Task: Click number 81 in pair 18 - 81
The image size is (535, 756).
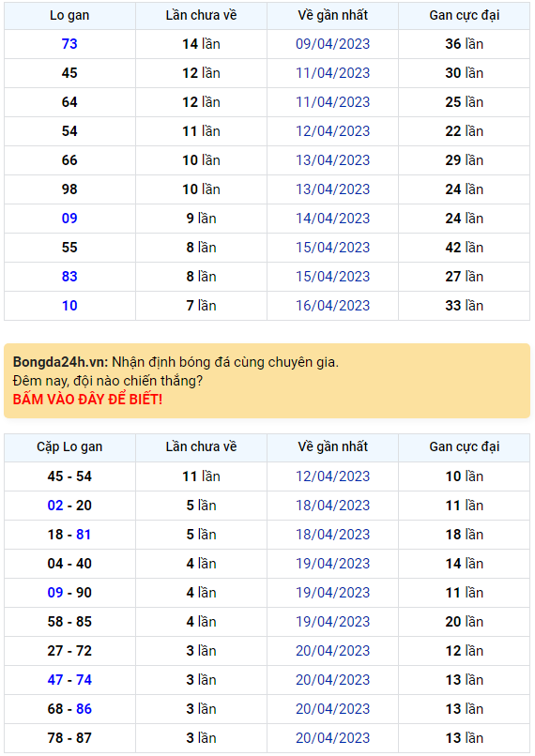Action: [x=84, y=535]
